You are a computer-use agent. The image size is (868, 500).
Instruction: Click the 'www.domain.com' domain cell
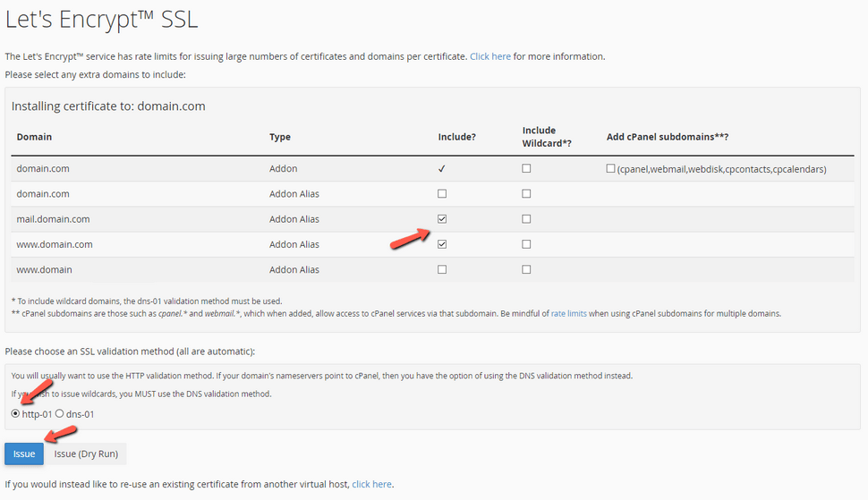click(x=55, y=244)
